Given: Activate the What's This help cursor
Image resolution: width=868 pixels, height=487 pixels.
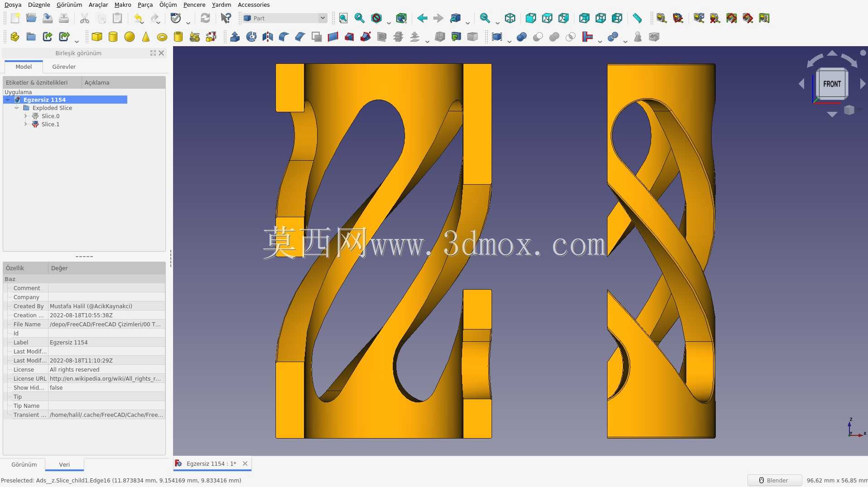Looking at the screenshot, I should [226, 18].
